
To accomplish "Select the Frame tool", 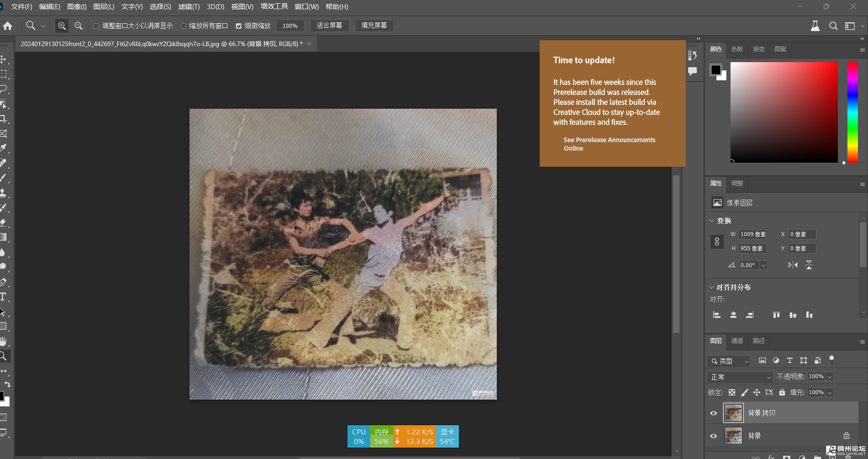I will (3, 133).
